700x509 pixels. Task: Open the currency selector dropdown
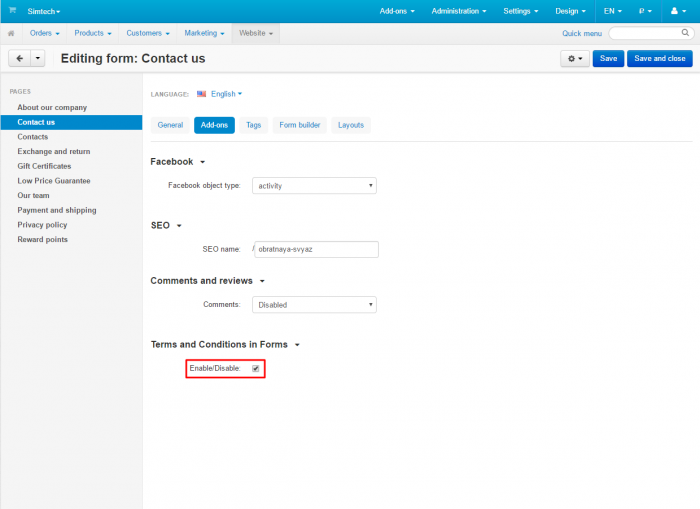point(645,11)
